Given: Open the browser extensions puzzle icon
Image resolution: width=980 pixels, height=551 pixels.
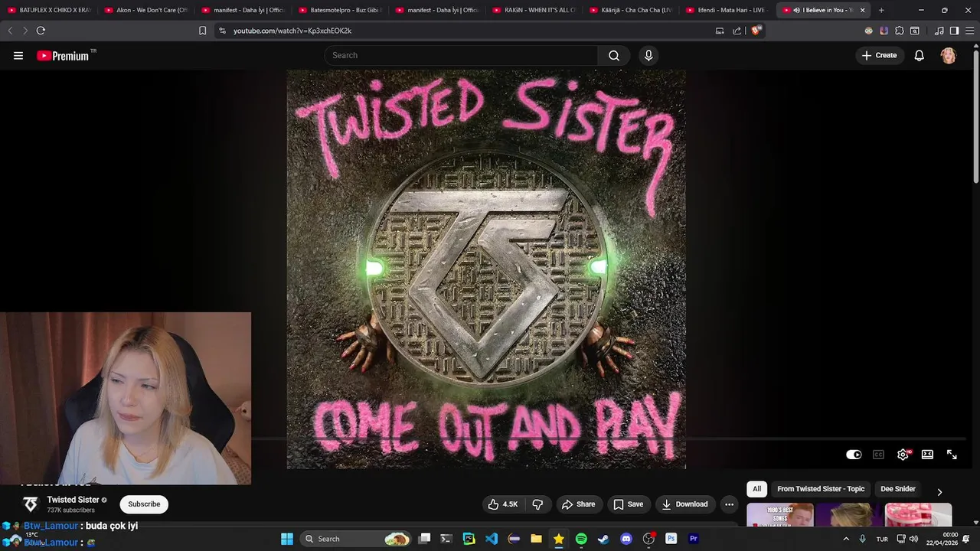Looking at the screenshot, I should [x=899, y=31].
